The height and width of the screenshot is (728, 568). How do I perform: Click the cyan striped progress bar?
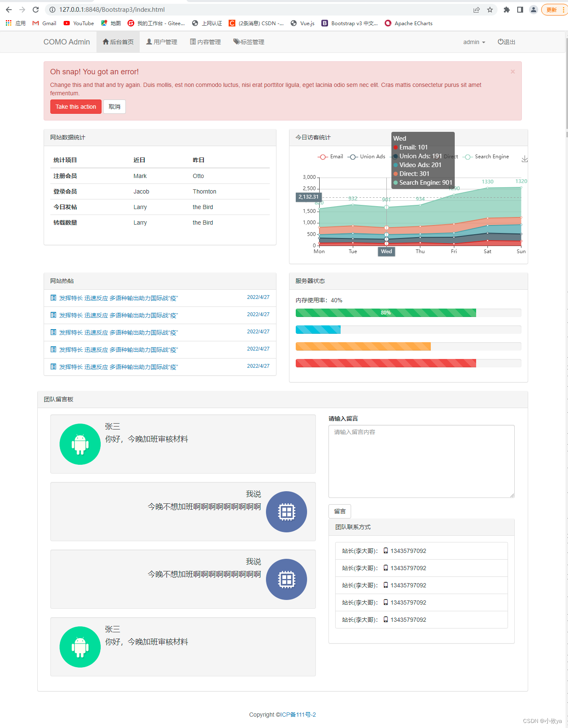click(x=318, y=330)
